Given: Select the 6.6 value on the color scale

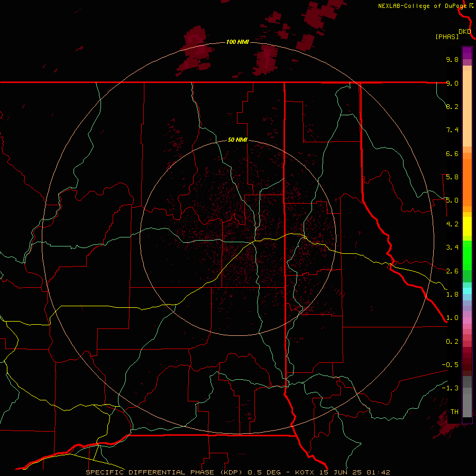Looking at the screenshot, I should click(x=452, y=153).
